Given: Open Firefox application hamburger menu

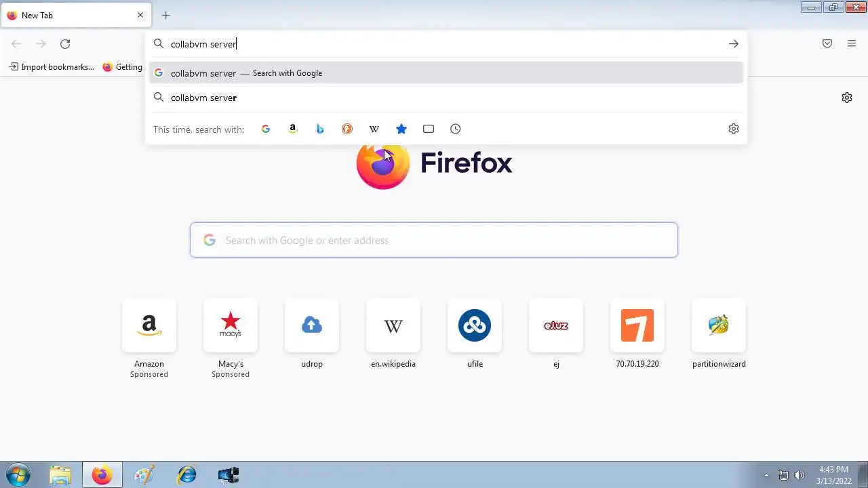Looking at the screenshot, I should click(852, 43).
